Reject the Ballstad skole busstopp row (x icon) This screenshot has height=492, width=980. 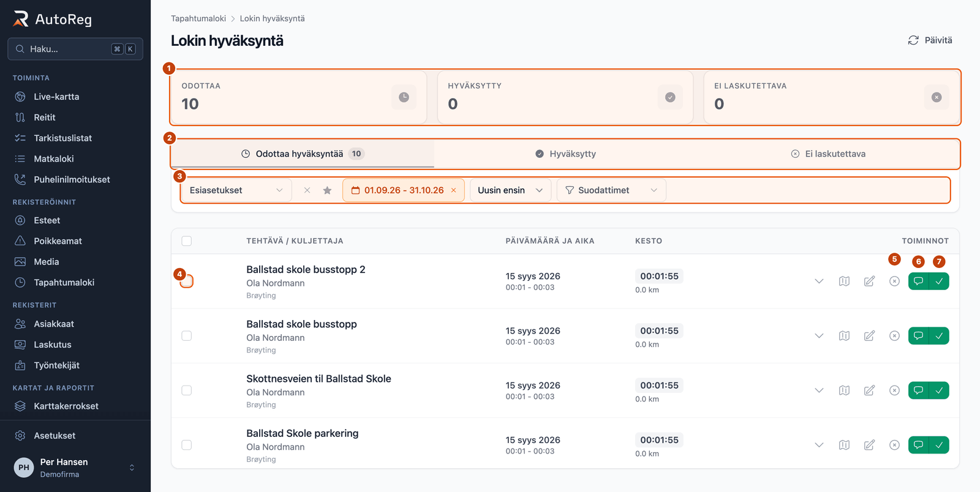click(894, 336)
